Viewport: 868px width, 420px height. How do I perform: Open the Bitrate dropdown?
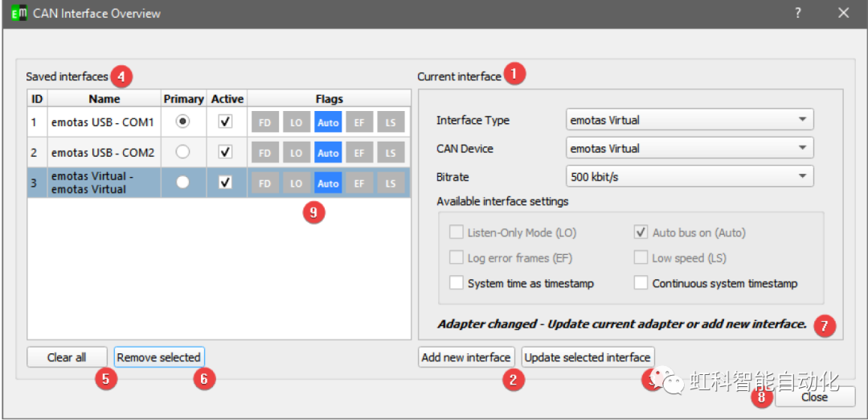[x=690, y=176]
